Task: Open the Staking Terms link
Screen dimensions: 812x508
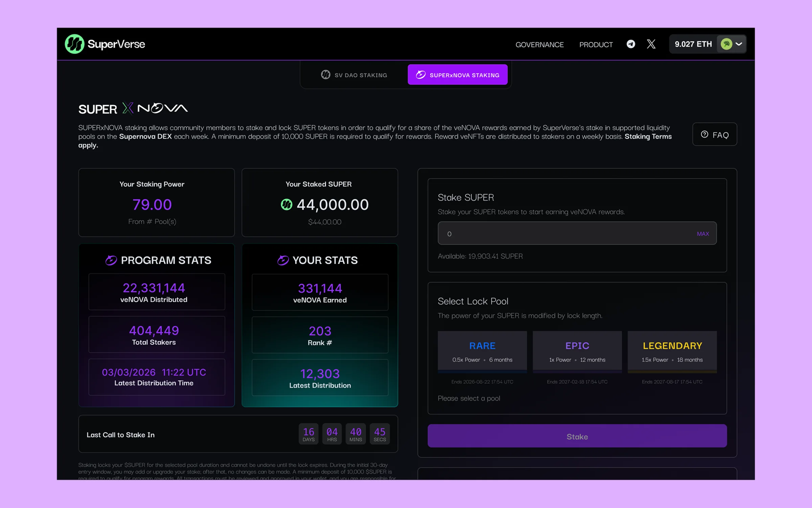Action: pyautogui.click(x=648, y=136)
